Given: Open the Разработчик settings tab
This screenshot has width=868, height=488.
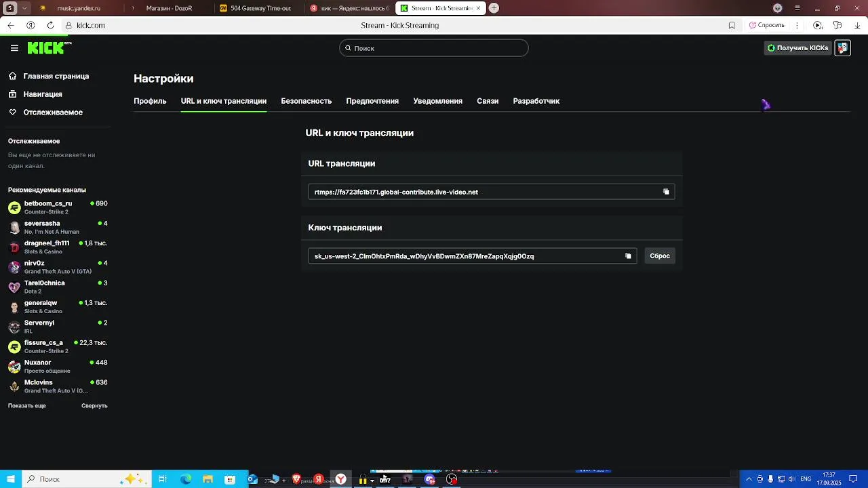Looking at the screenshot, I should click(x=536, y=101).
